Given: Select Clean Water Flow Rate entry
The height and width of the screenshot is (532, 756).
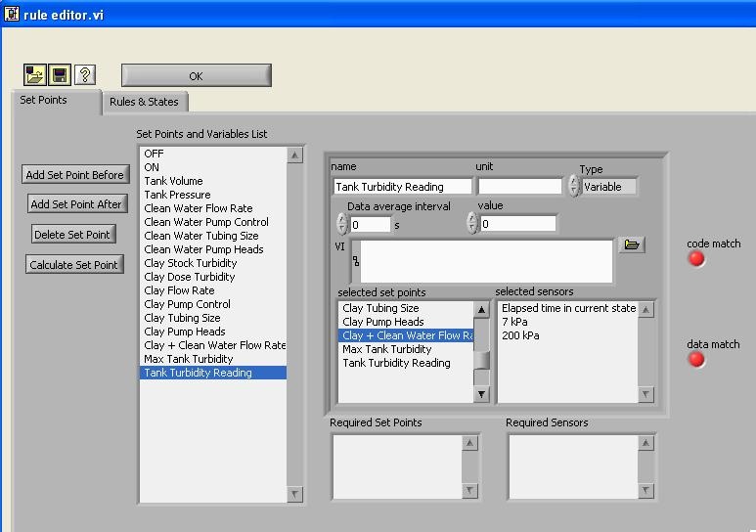Looking at the screenshot, I should click(x=212, y=208).
